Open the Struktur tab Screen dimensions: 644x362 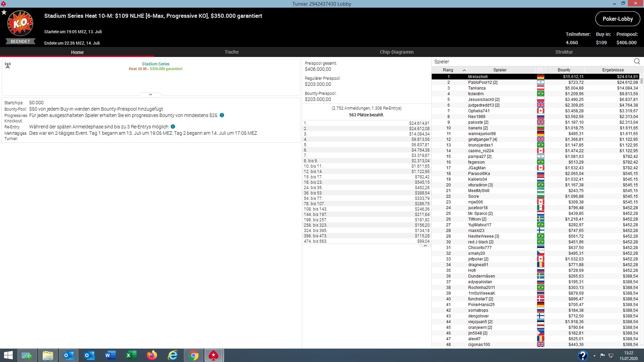click(564, 52)
